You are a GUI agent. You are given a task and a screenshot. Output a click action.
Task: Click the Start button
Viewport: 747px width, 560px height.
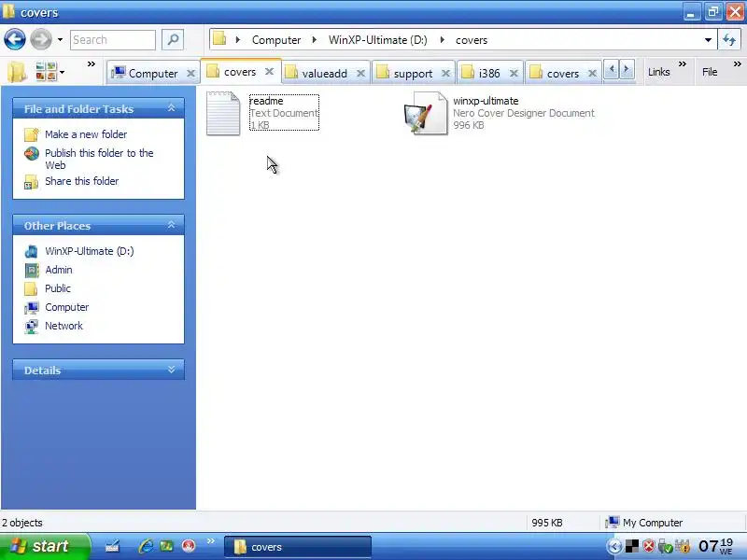pos(45,546)
